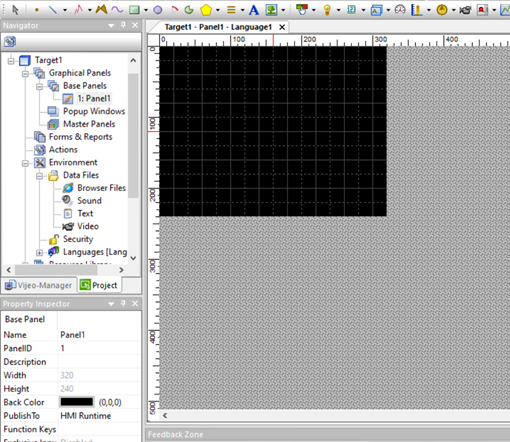Viewport: 510px width, 442px height.
Task: Collapse the Target1 tree node
Action: click(x=11, y=61)
